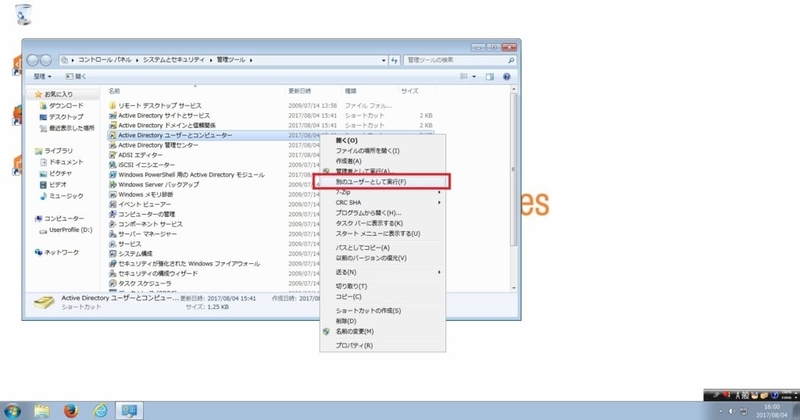Click the 開く toolbar button
Image resolution: width=800 pixels, height=420 pixels.
coord(76,77)
